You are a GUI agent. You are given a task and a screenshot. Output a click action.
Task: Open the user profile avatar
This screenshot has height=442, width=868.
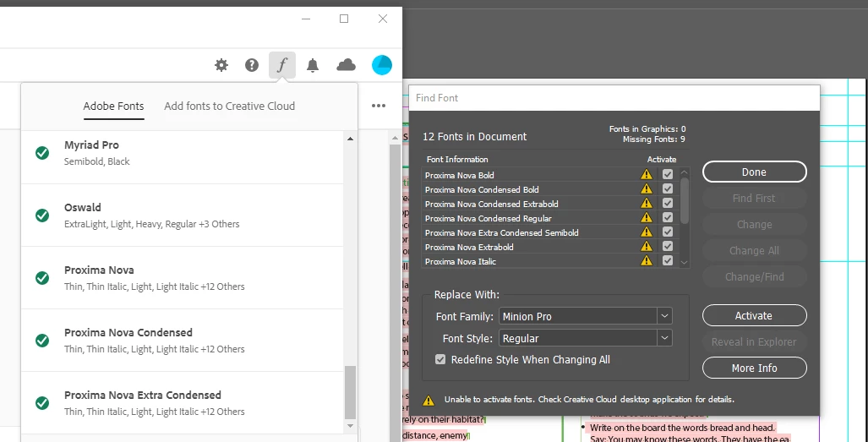[382, 65]
